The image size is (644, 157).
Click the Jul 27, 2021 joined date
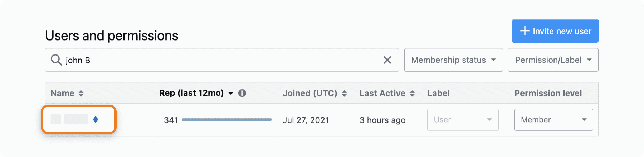[x=306, y=120]
